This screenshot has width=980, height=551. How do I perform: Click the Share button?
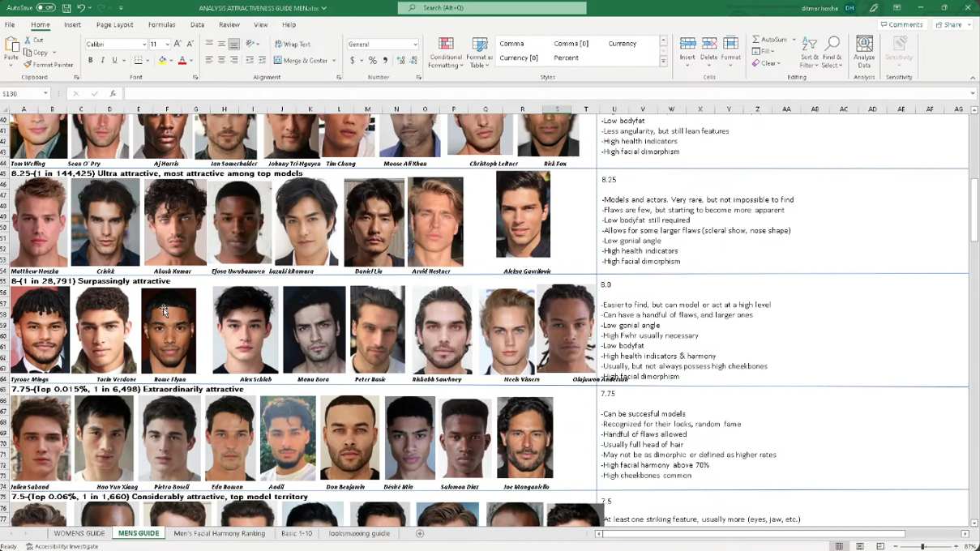[949, 25]
